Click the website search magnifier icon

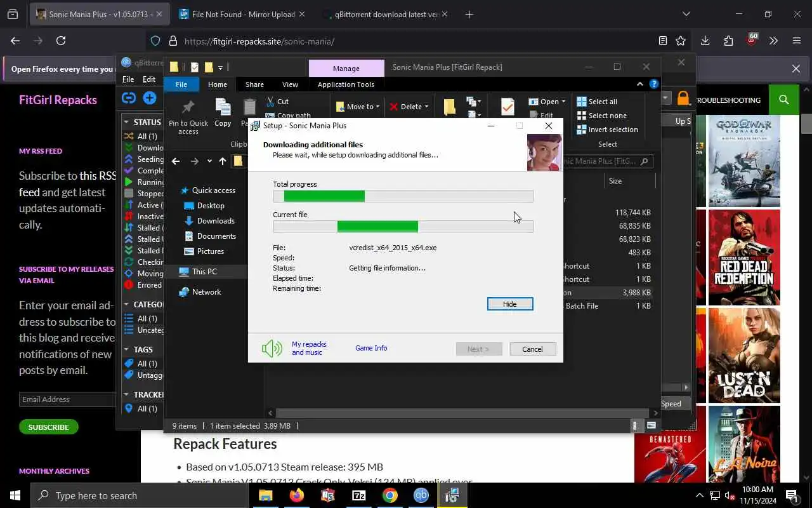pyautogui.click(x=784, y=100)
